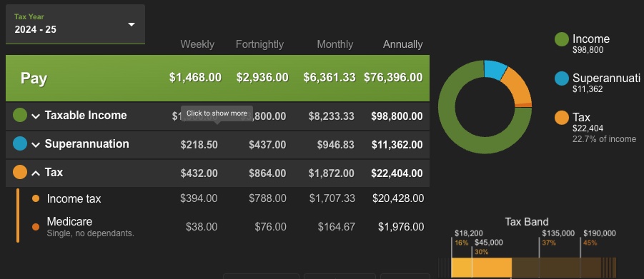Click the Medicare row label

point(69,221)
